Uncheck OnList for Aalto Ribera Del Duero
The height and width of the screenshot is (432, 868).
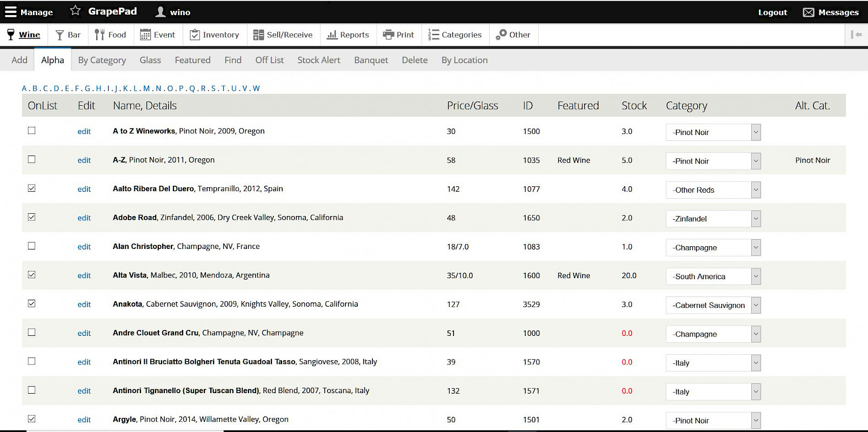pos(31,188)
